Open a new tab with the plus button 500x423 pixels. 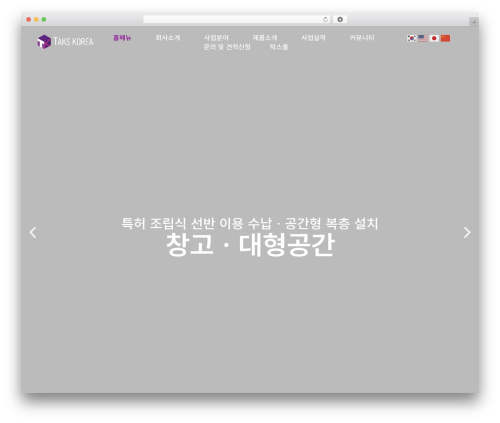click(474, 22)
